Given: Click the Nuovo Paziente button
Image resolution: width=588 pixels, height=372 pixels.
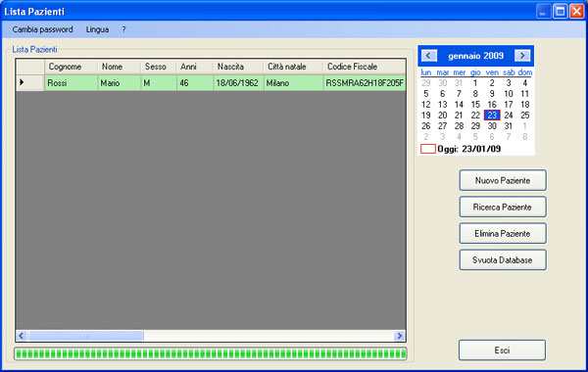Looking at the screenshot, I should 503,180.
